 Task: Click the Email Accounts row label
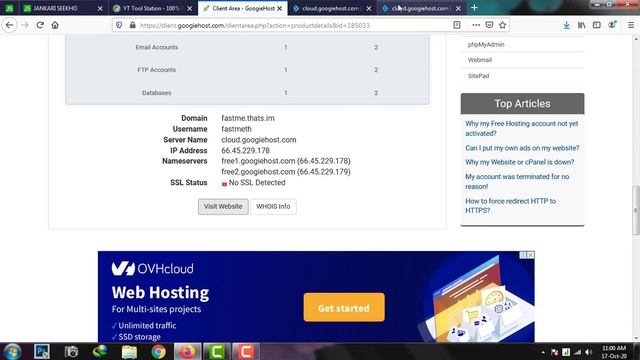click(157, 47)
